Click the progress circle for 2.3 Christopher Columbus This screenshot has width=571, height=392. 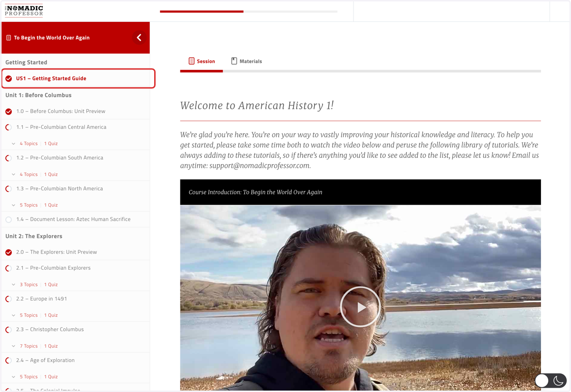[x=9, y=330]
